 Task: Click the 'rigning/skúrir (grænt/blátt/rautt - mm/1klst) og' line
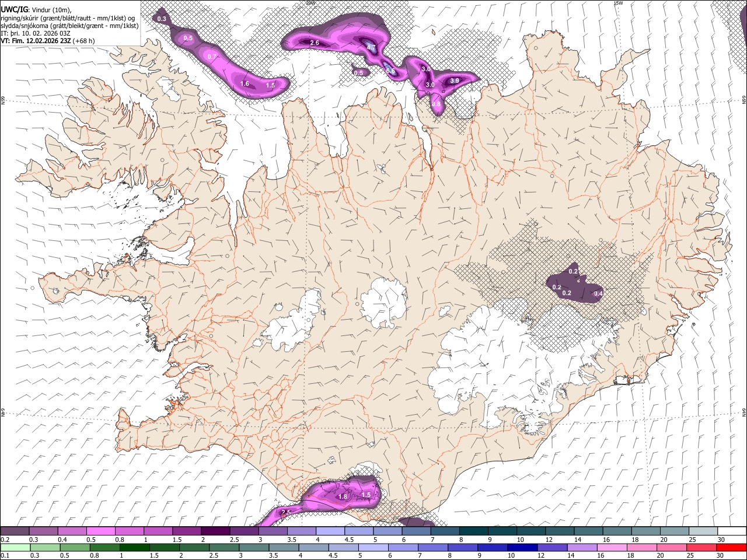coord(69,17)
